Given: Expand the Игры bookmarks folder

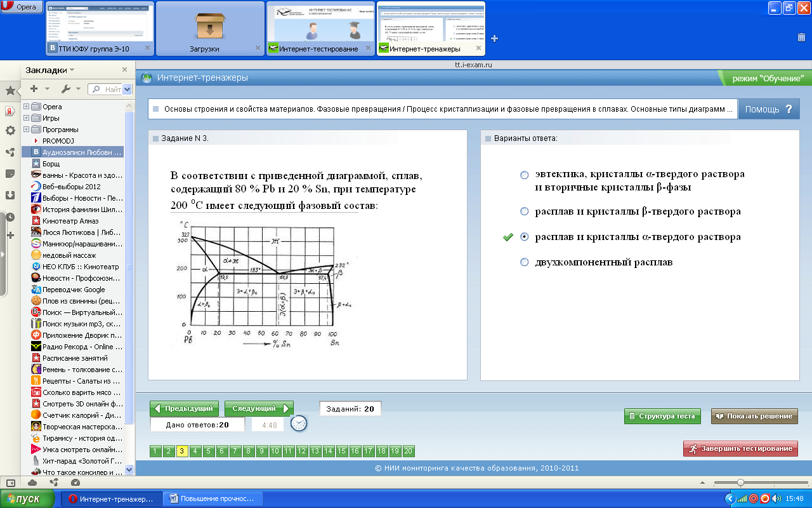Looking at the screenshot, I should click(26, 118).
